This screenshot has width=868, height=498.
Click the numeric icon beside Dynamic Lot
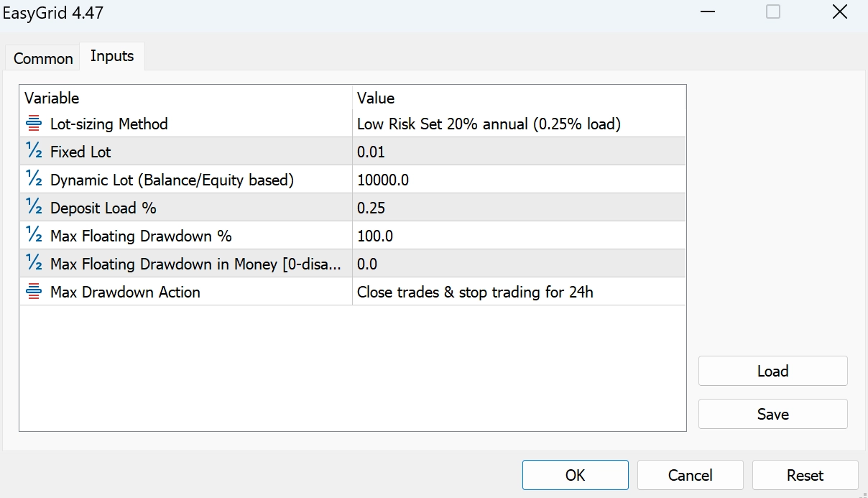34,180
